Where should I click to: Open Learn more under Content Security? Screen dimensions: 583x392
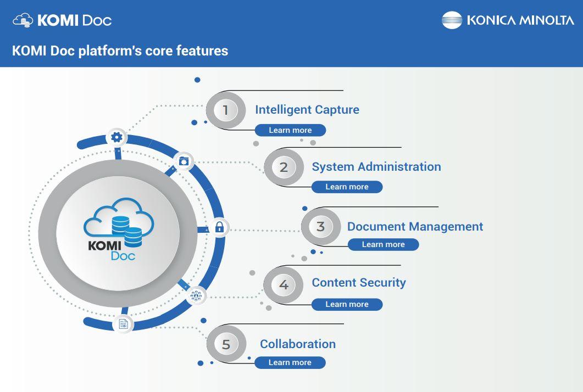click(347, 304)
